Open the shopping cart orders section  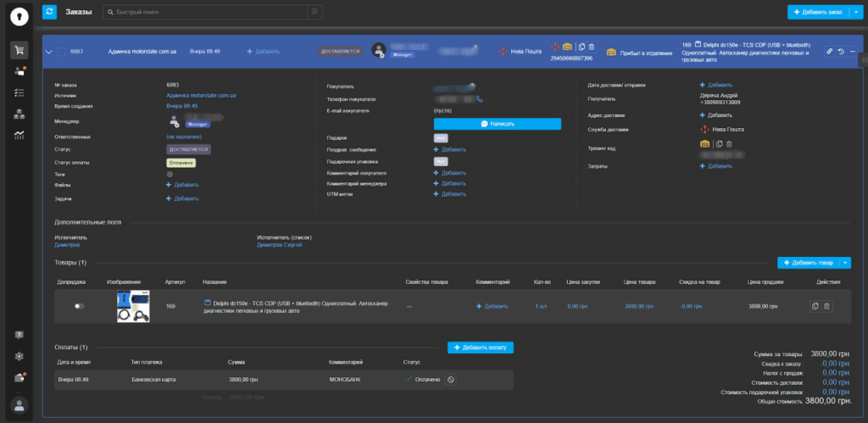point(19,50)
